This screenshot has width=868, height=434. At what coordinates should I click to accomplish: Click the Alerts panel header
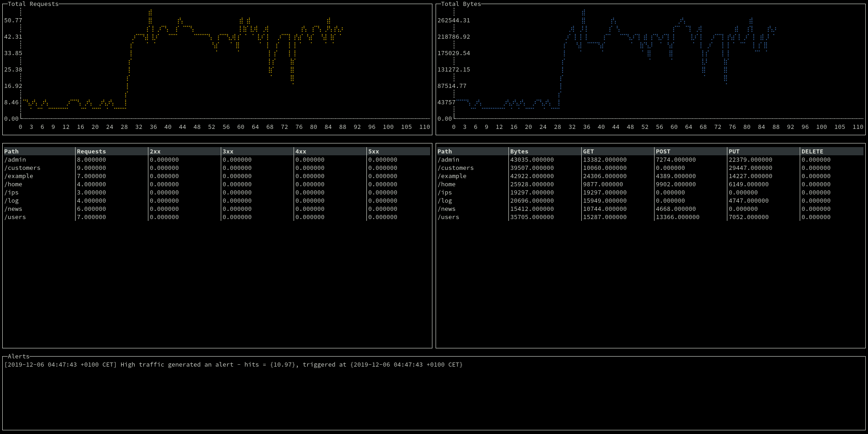(15, 357)
